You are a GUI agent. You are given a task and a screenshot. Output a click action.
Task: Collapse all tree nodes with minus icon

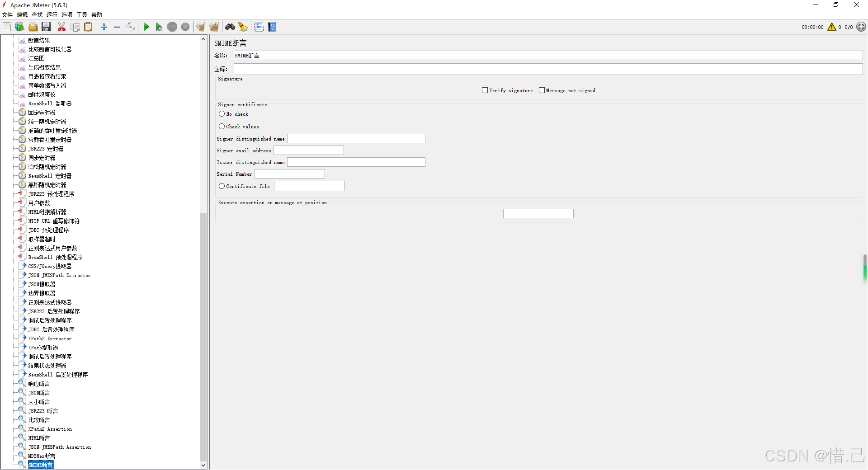[x=117, y=27]
